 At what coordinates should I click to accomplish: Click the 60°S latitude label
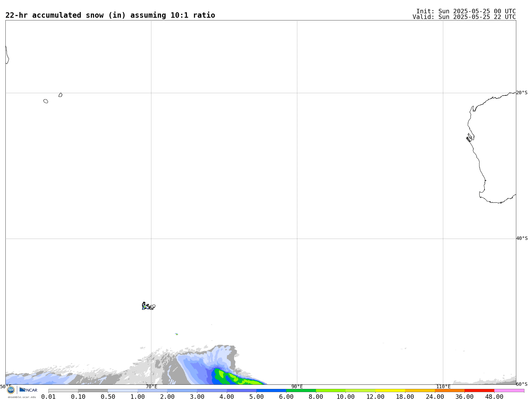click(522, 384)
